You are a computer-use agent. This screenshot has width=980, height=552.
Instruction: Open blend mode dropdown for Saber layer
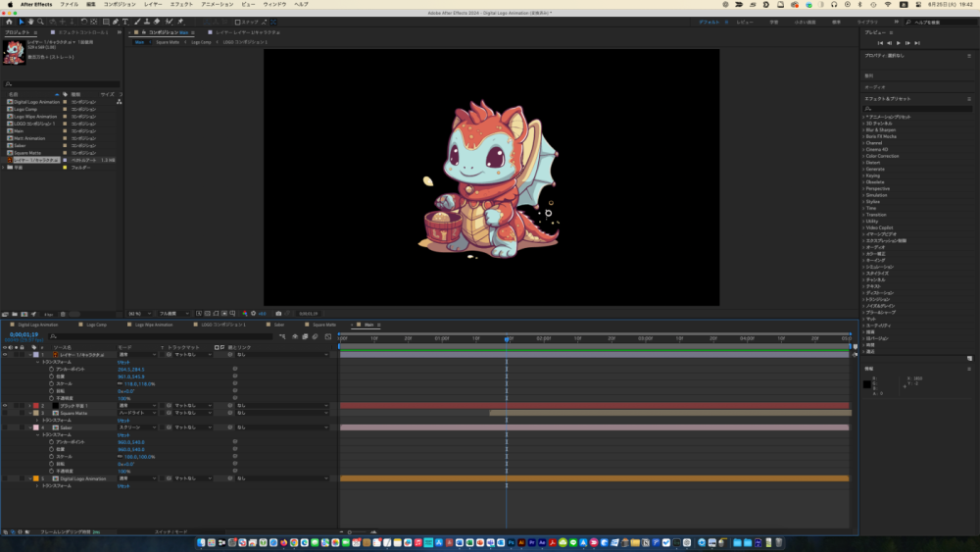pyautogui.click(x=135, y=427)
